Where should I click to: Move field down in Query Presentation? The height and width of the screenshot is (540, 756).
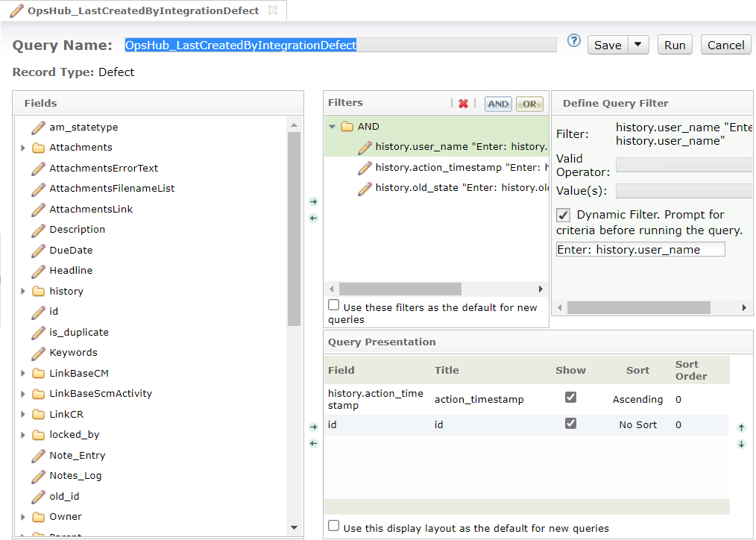point(741,445)
